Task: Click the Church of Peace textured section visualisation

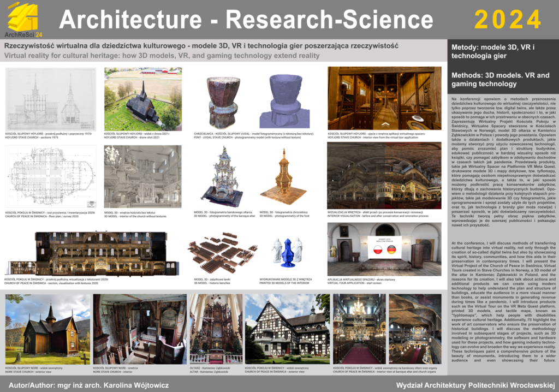Action: [x=94, y=253]
